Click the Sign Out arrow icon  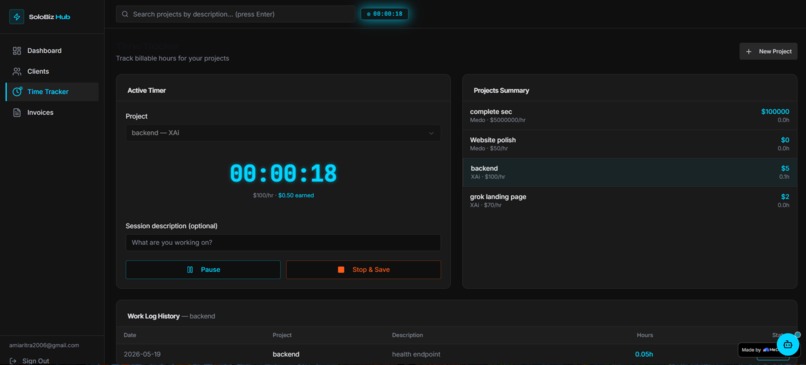click(13, 361)
